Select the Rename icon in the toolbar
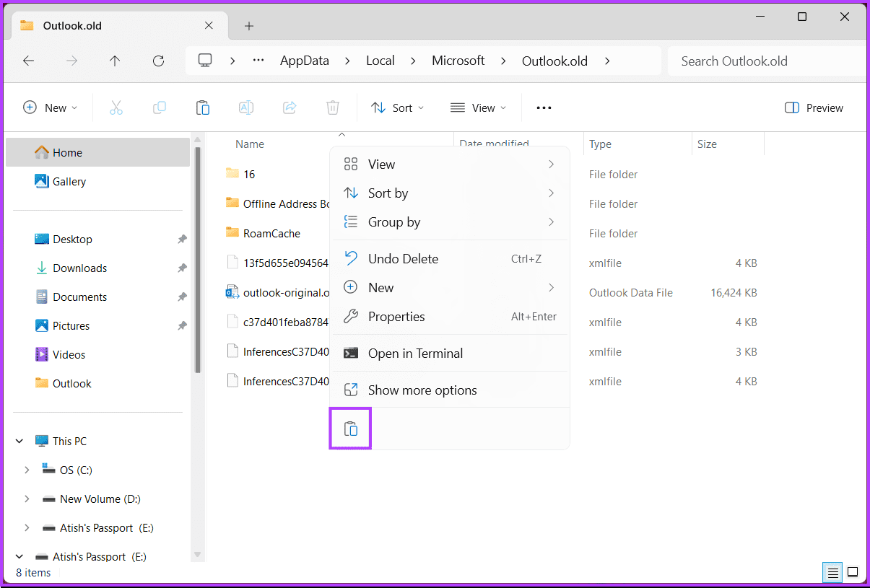The image size is (870, 588). pyautogui.click(x=245, y=107)
